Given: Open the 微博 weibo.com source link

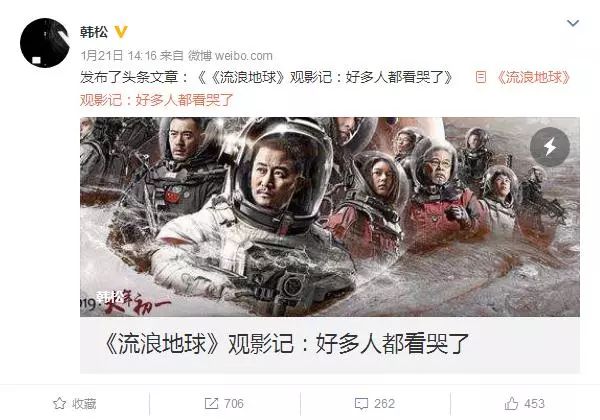Looking at the screenshot, I should [x=230, y=55].
